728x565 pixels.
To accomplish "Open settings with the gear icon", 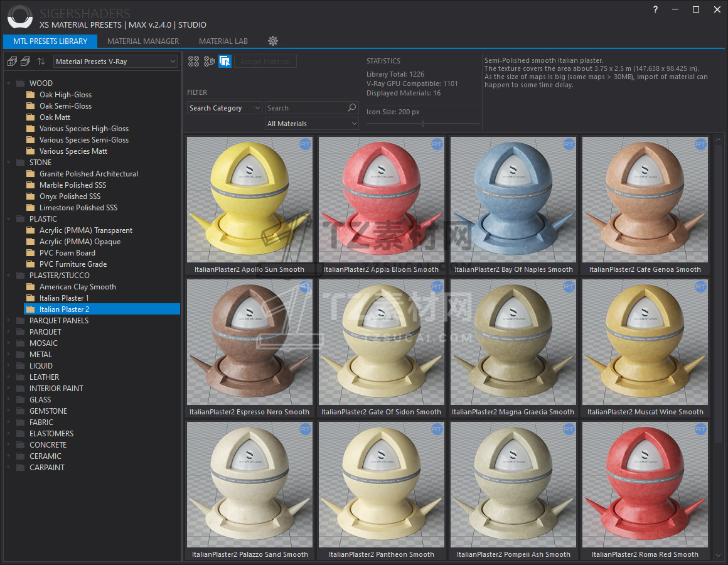I will click(273, 41).
